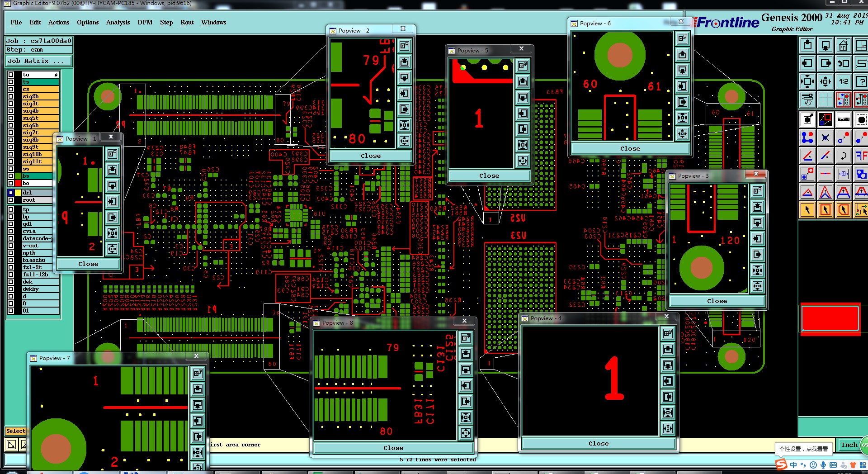Screen dimensions: 868x474
Task: Click the Inch units button
Action: coord(849,445)
